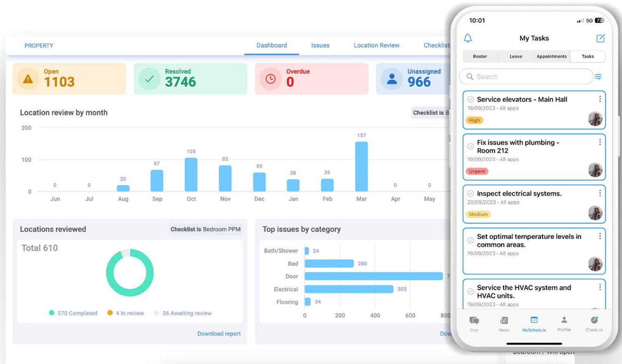The height and width of the screenshot is (364, 622).
Task: Click the Mar bar showing 157
Action: click(x=362, y=166)
